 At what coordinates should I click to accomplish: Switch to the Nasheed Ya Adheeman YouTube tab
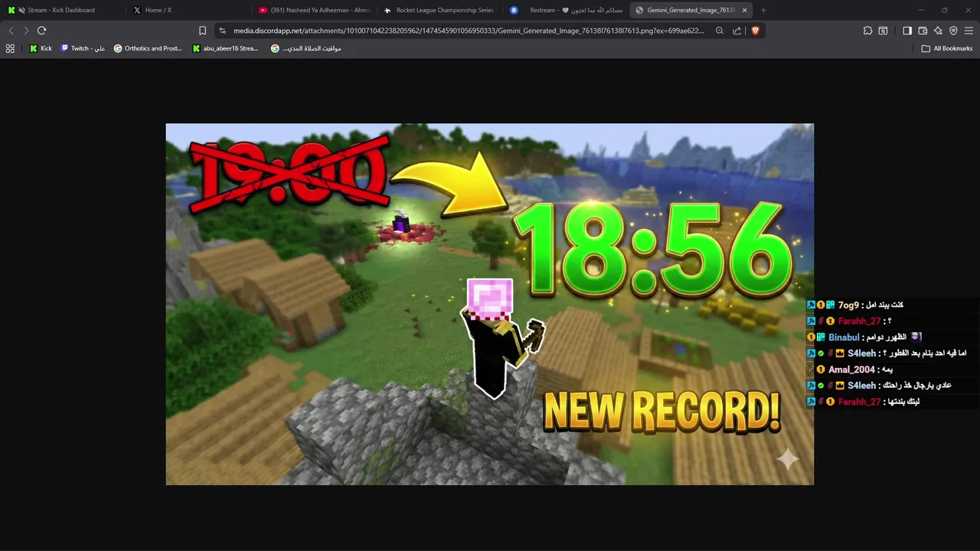(314, 10)
